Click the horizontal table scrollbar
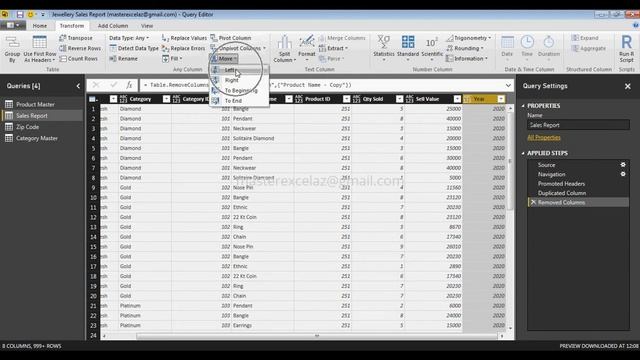 [x=317, y=336]
